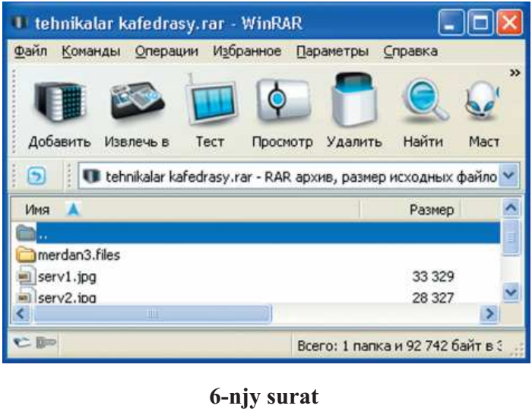Minimize the WinRAR window

(451, 23)
